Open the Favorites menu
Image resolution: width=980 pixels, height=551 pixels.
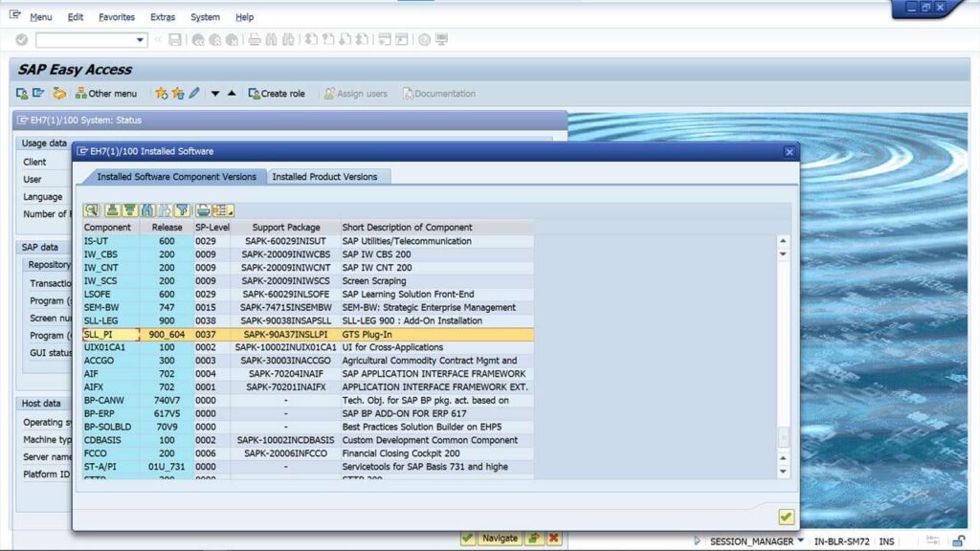pyautogui.click(x=118, y=16)
